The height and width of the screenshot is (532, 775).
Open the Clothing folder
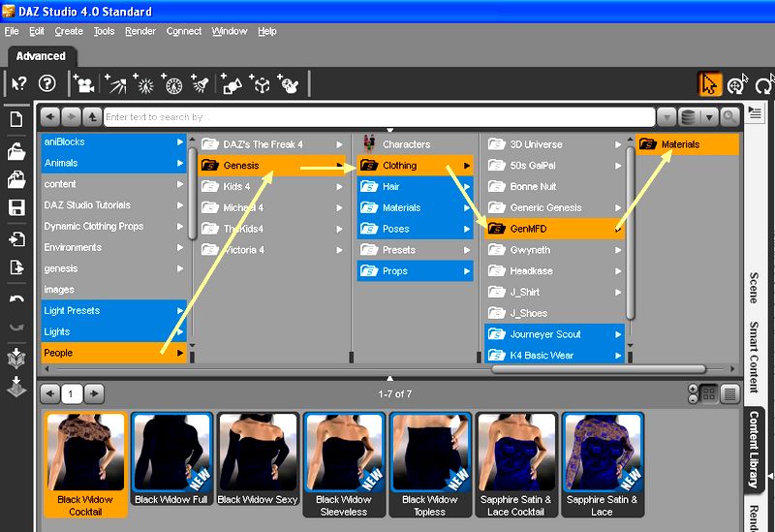click(x=416, y=166)
